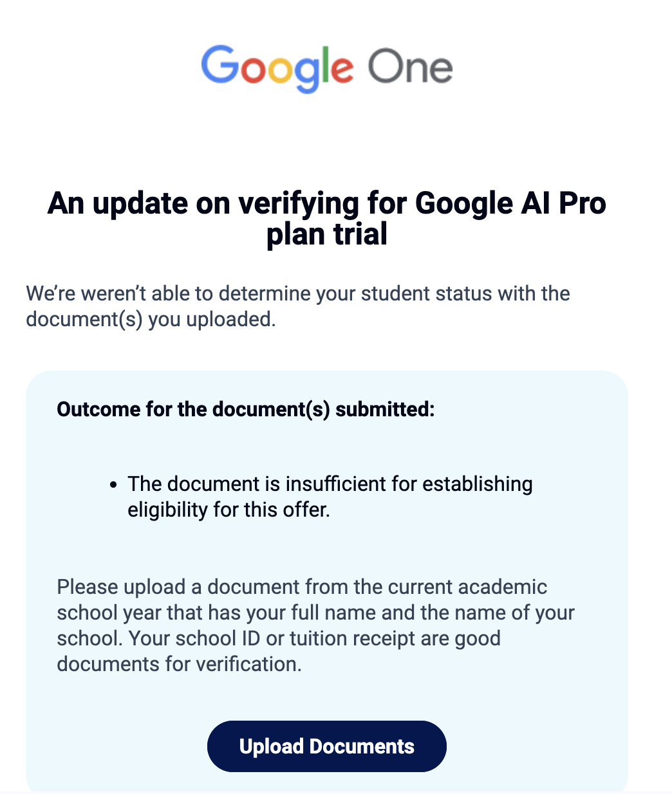Click the "document(s) you uploaded" text line
672x794 pixels.
(x=151, y=319)
